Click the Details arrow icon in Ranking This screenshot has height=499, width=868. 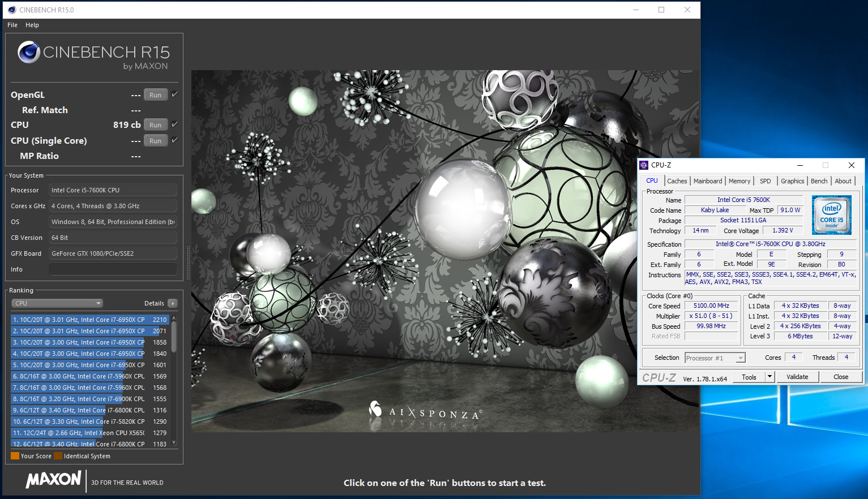tap(173, 303)
